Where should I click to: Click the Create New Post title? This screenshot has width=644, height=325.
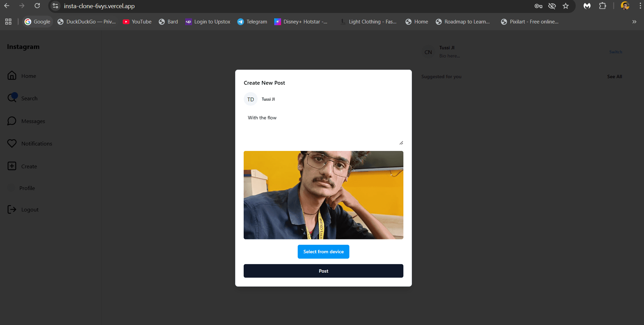coord(264,83)
